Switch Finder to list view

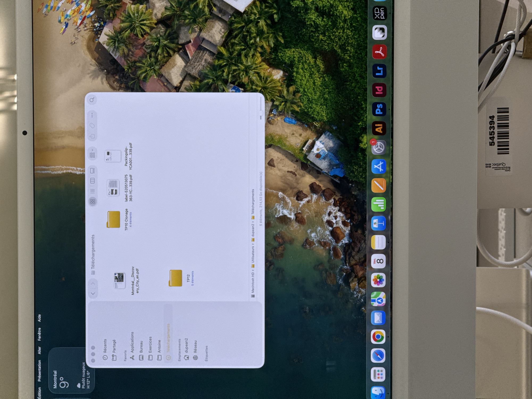point(92,191)
